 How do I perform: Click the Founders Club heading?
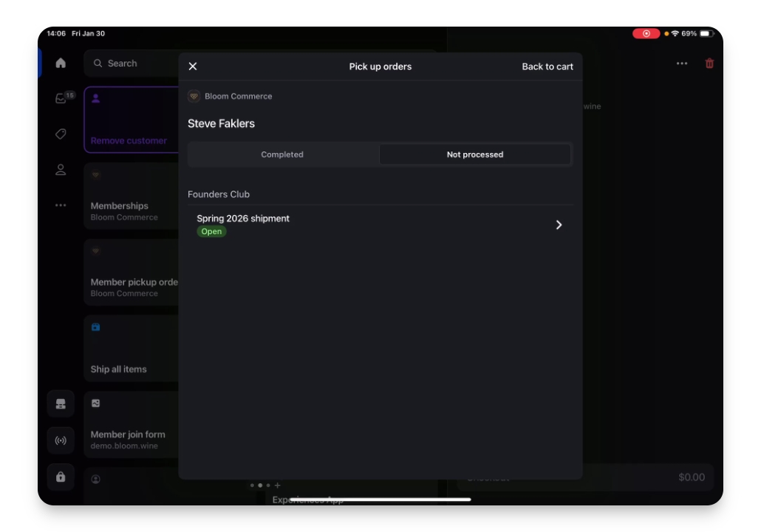pyautogui.click(x=219, y=194)
